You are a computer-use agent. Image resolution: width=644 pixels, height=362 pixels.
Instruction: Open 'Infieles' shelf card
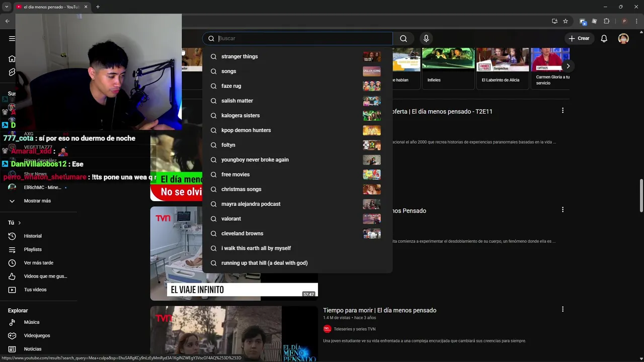pyautogui.click(x=448, y=68)
